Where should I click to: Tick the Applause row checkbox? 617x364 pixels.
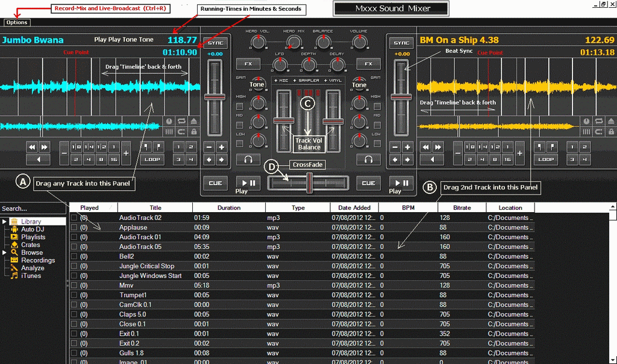tap(74, 227)
